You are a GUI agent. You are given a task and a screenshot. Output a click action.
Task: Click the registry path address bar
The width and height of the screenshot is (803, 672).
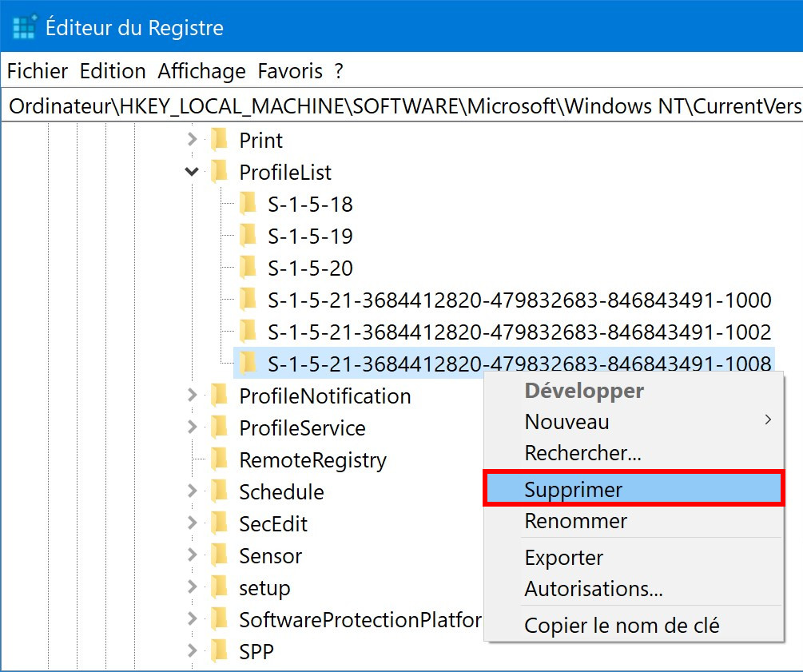coord(401,106)
